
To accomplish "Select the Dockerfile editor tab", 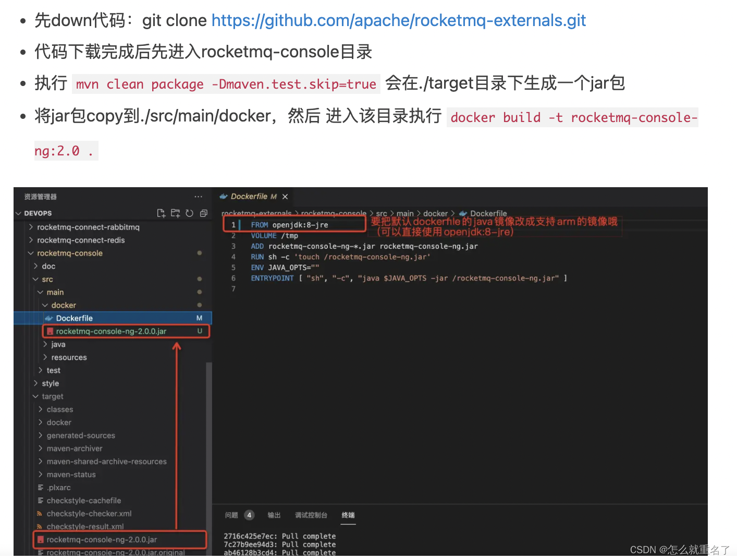I will coord(254,197).
